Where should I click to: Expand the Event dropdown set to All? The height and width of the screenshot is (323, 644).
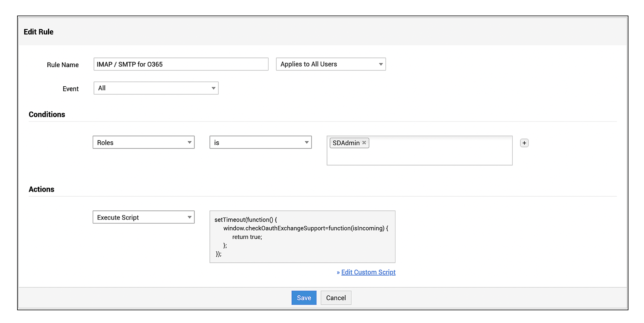pyautogui.click(x=156, y=88)
